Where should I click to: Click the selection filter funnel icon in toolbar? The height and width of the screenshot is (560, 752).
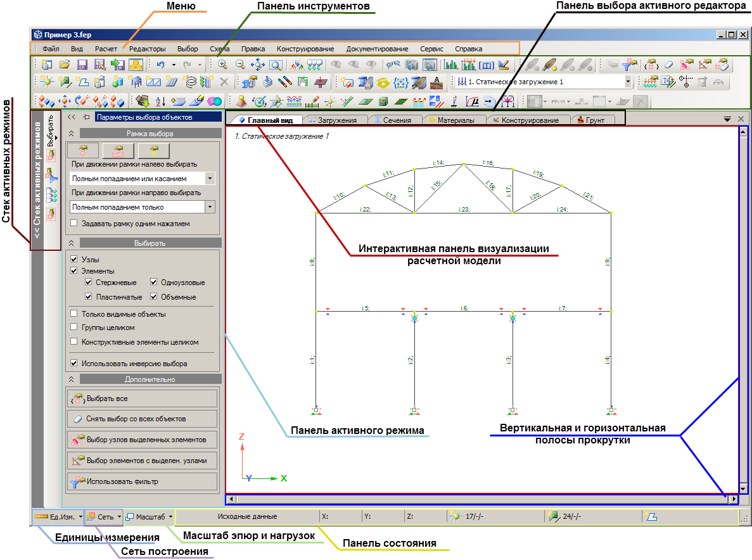tap(628, 65)
